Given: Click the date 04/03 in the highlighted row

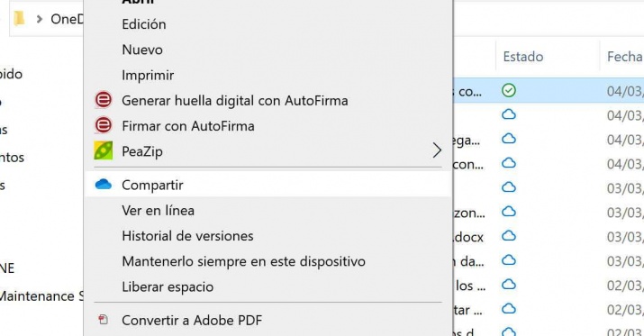Looking at the screenshot, I should point(625,91).
